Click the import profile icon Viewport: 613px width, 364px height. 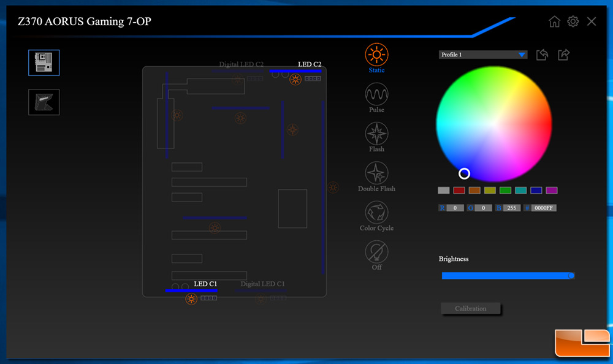click(542, 55)
